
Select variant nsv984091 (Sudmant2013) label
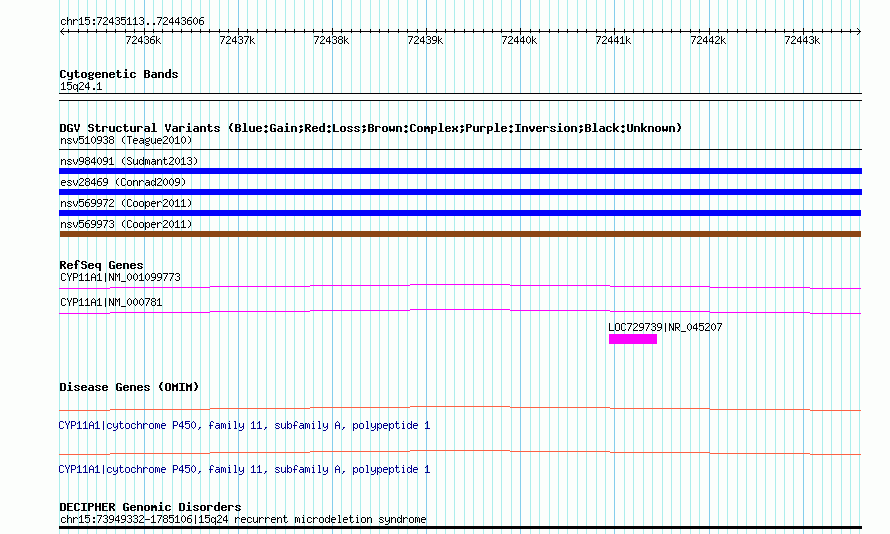129,161
